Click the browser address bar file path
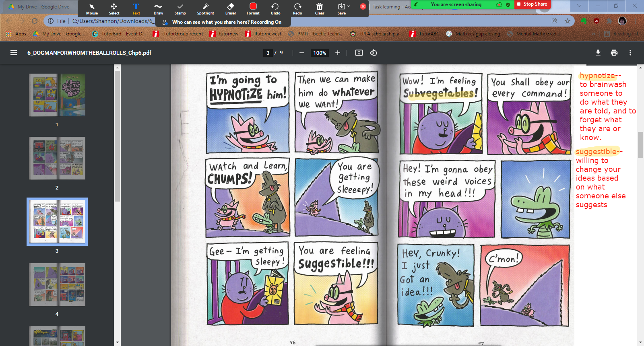 [x=113, y=21]
